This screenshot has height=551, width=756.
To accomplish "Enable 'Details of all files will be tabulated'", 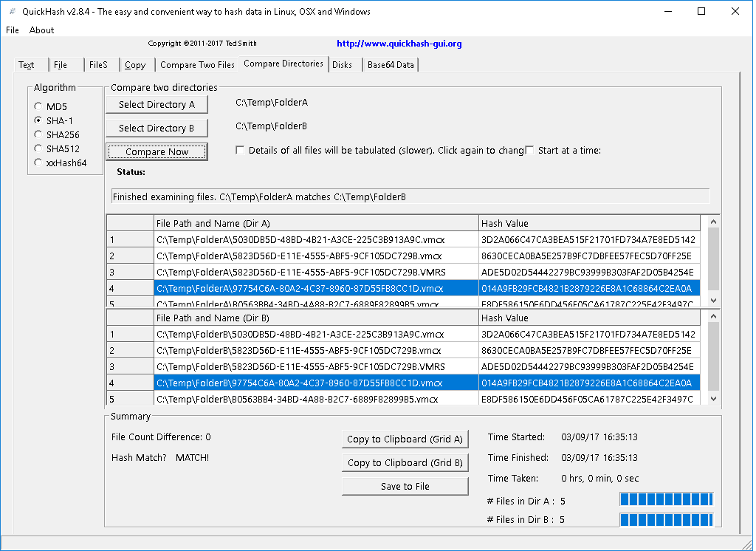I will [240, 150].
